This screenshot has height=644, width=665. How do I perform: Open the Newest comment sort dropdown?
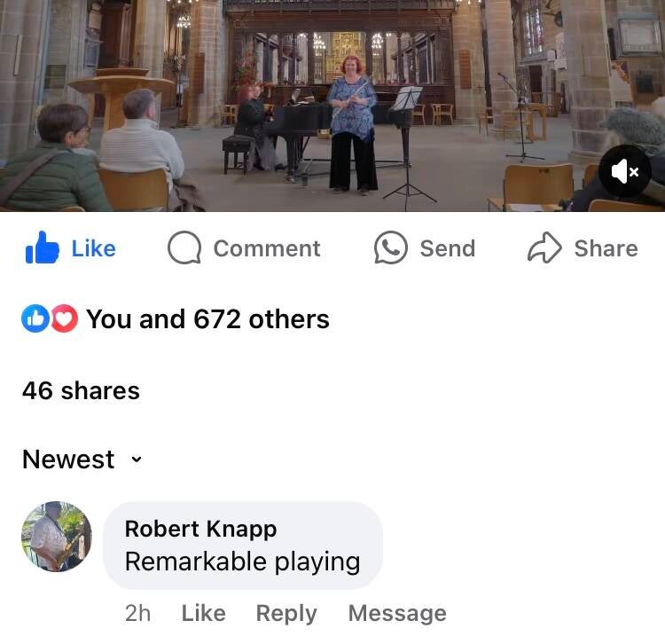[x=82, y=459]
